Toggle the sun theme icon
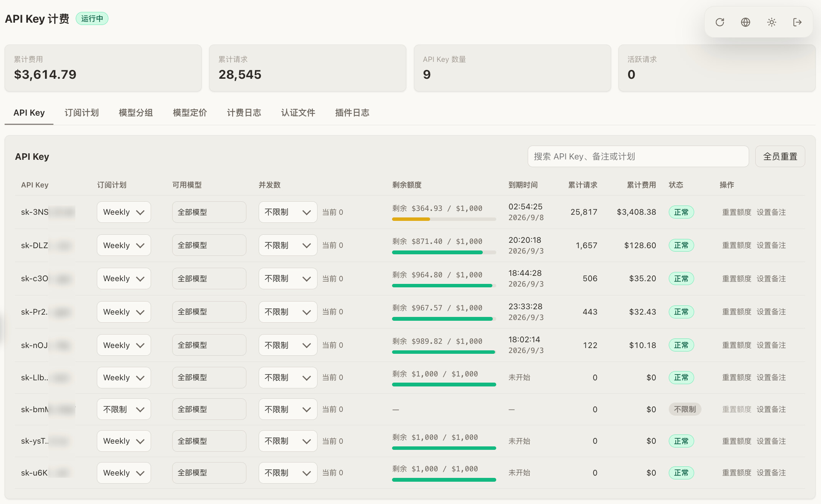The image size is (821, 504). click(x=771, y=22)
